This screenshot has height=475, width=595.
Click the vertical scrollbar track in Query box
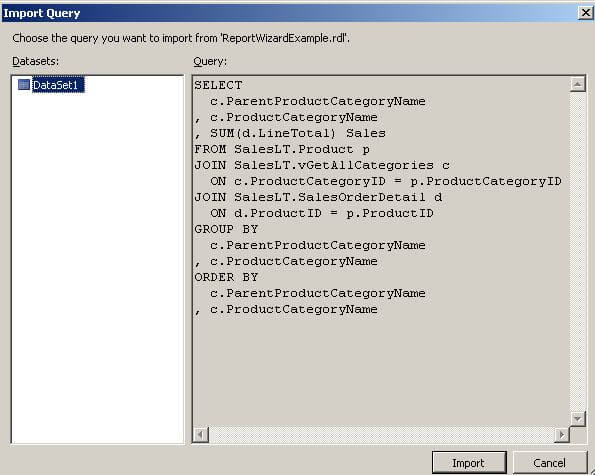[577, 252]
